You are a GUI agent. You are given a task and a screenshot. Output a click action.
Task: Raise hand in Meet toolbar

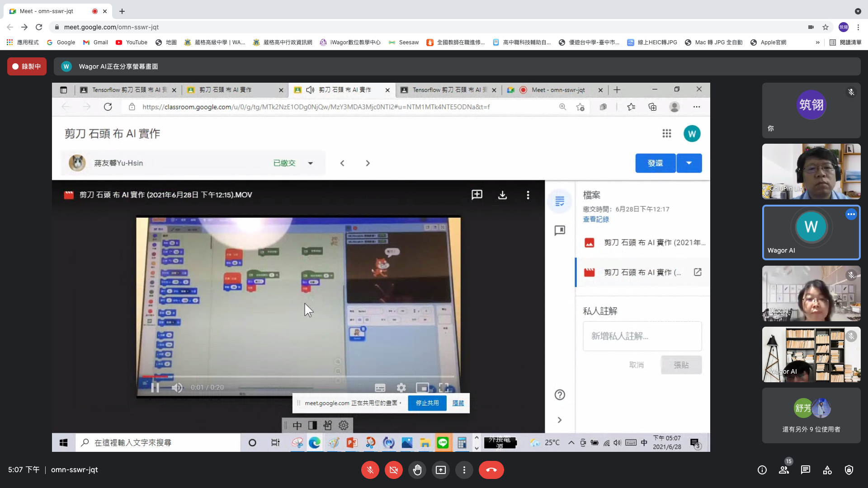[417, 470]
